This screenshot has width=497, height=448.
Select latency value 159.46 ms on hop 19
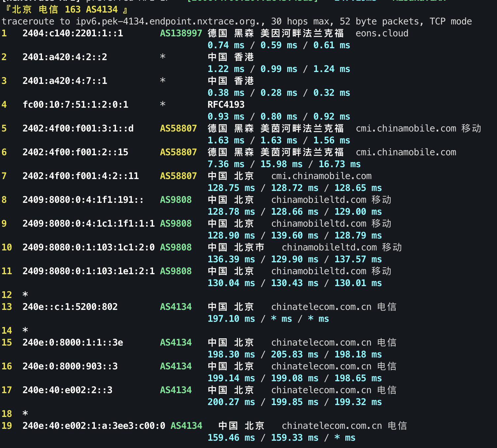point(231,437)
